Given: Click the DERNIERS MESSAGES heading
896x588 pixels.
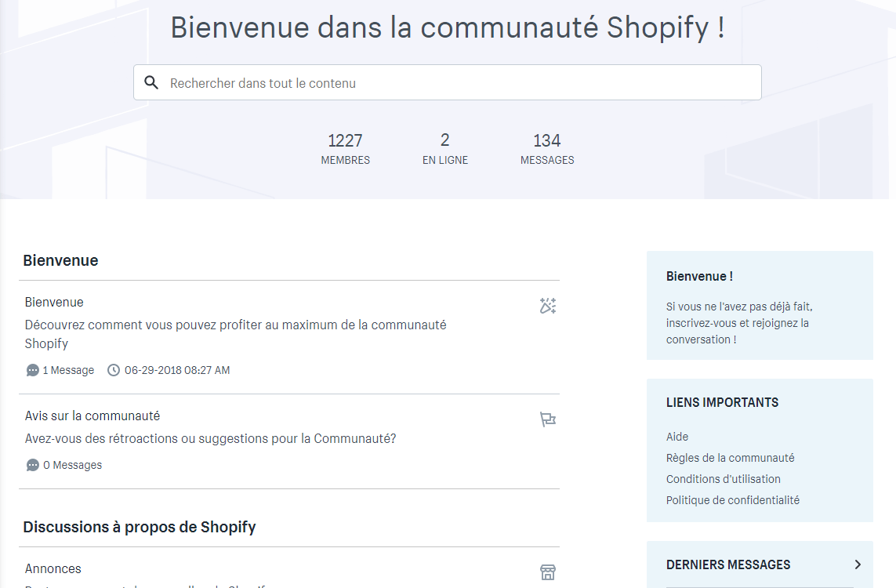Looking at the screenshot, I should 728,564.
